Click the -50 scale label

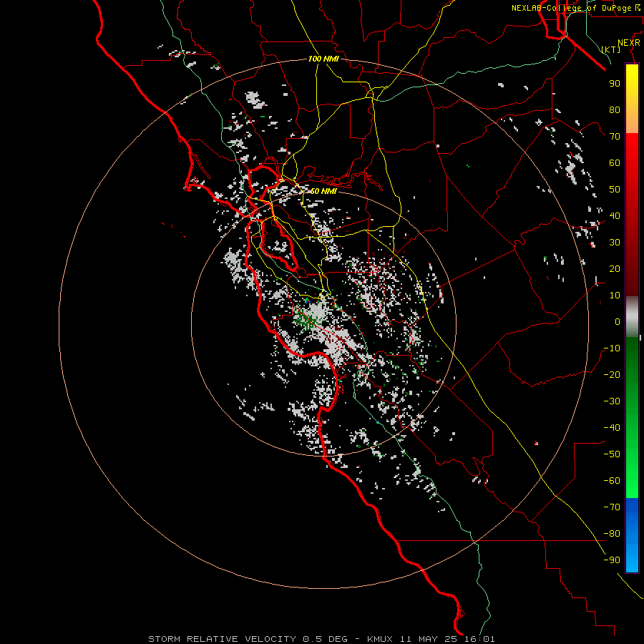(x=612, y=454)
